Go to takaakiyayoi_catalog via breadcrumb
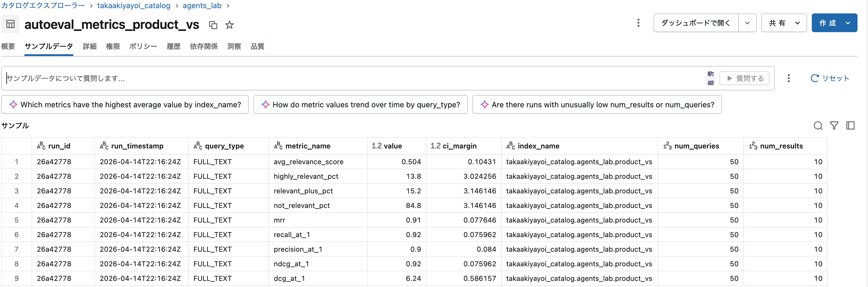The height and width of the screenshot is (287, 868). pos(133,6)
